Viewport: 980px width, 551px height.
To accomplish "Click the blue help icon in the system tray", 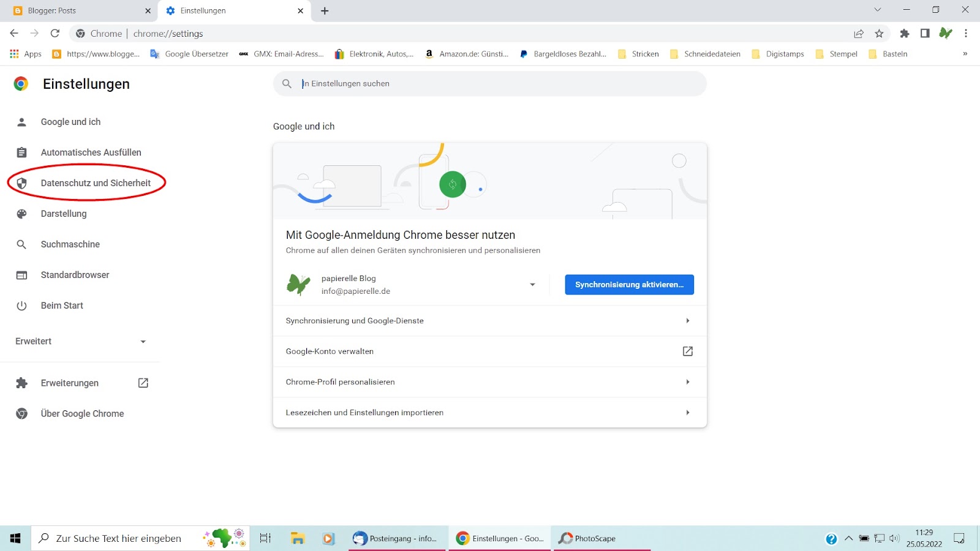I will tap(831, 539).
